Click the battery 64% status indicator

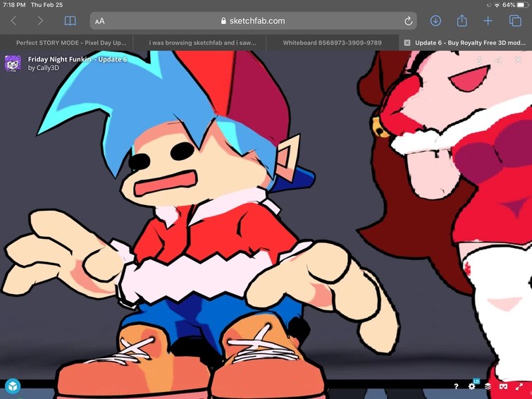click(x=514, y=5)
